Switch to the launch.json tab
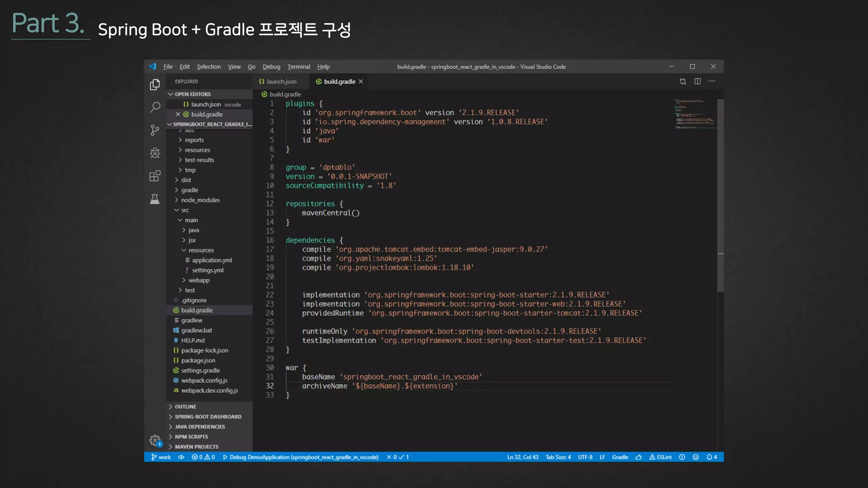This screenshot has width=868, height=488. click(x=281, y=82)
